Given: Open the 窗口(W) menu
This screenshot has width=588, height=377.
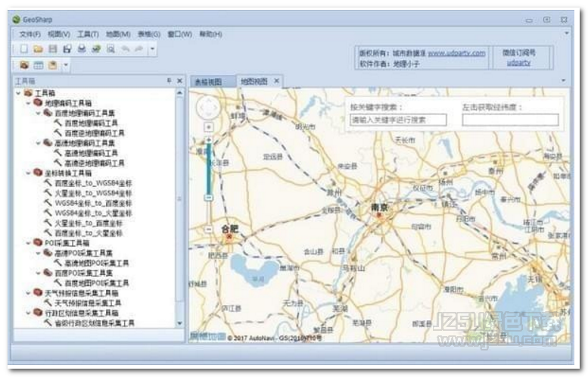Looking at the screenshot, I should (x=179, y=34).
